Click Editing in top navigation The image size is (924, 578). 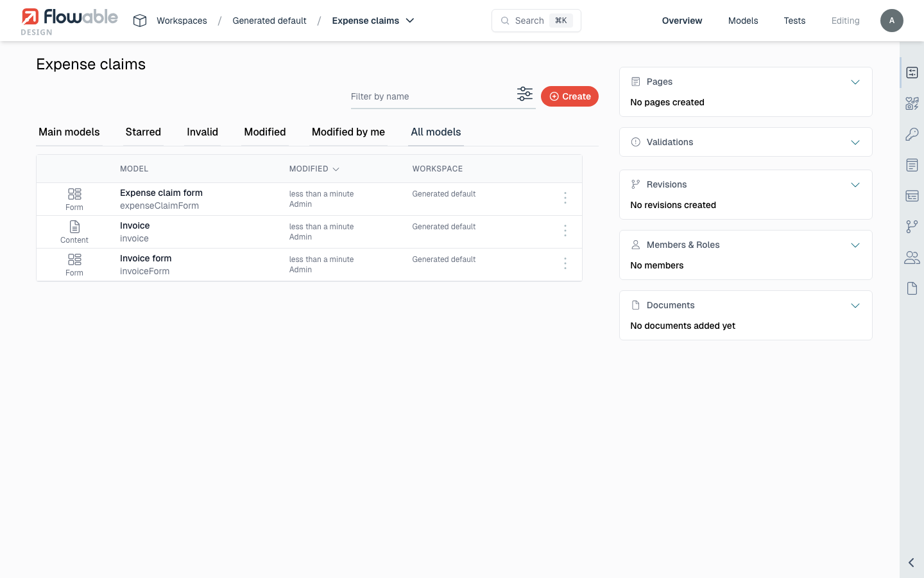click(x=845, y=21)
